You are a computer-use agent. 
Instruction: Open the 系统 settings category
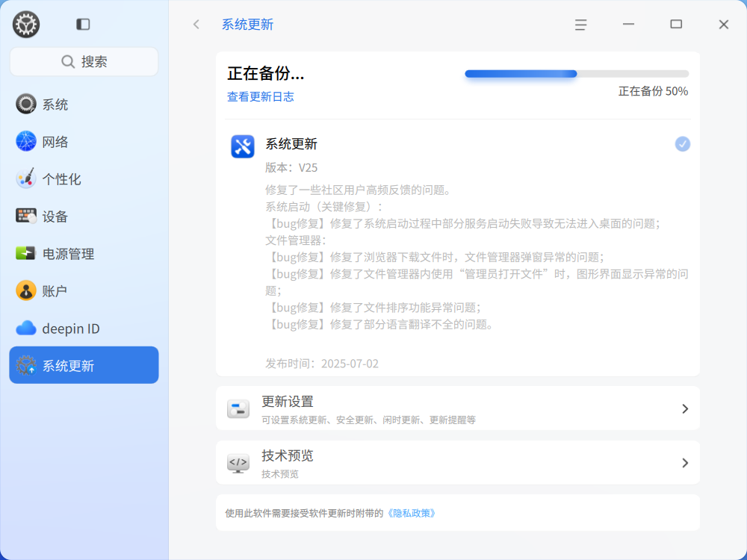[x=84, y=105]
